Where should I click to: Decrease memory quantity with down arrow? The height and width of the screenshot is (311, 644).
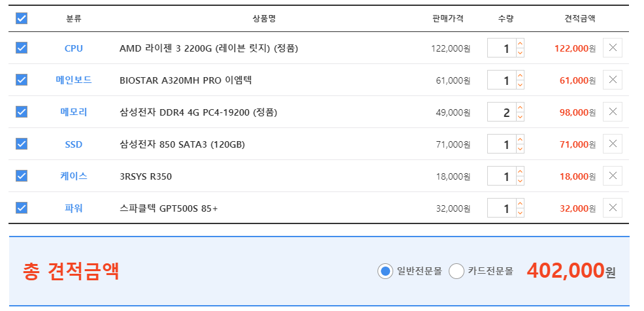tap(520, 117)
